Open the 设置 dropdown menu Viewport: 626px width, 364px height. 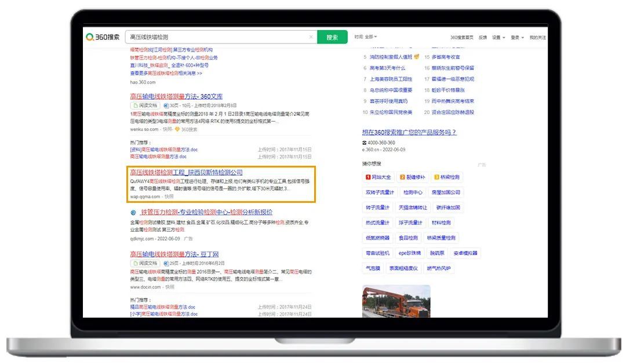point(498,38)
